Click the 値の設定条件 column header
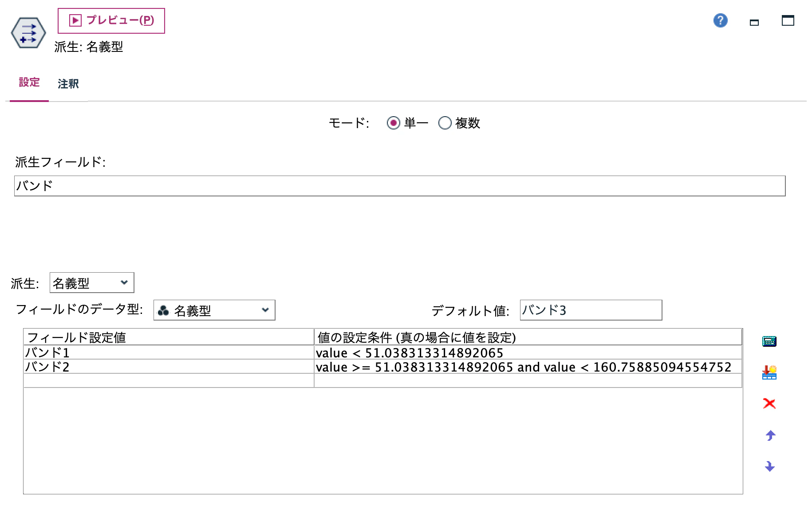The width and height of the screenshot is (812, 509). [528, 337]
